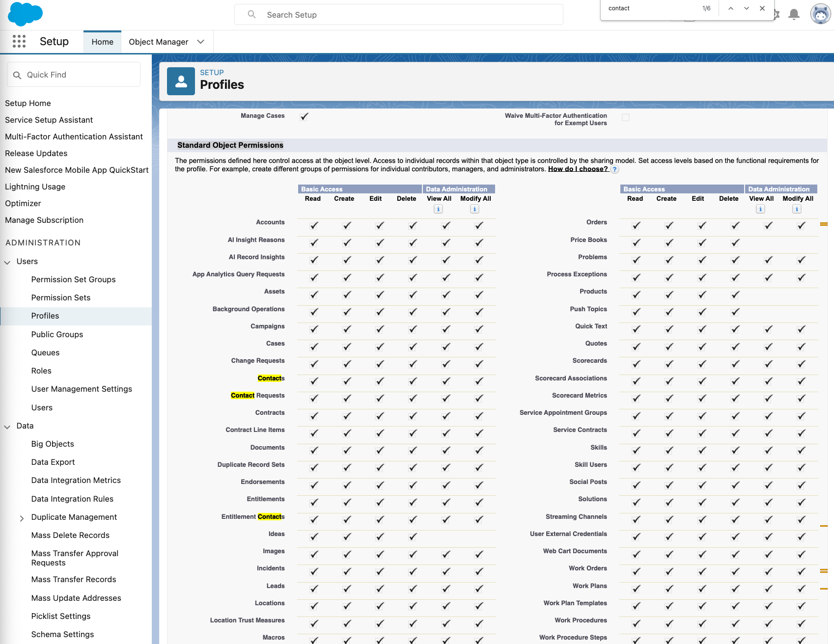Click the View All info icon for left table
Viewport: 834px width, 644px height.
pyautogui.click(x=438, y=209)
